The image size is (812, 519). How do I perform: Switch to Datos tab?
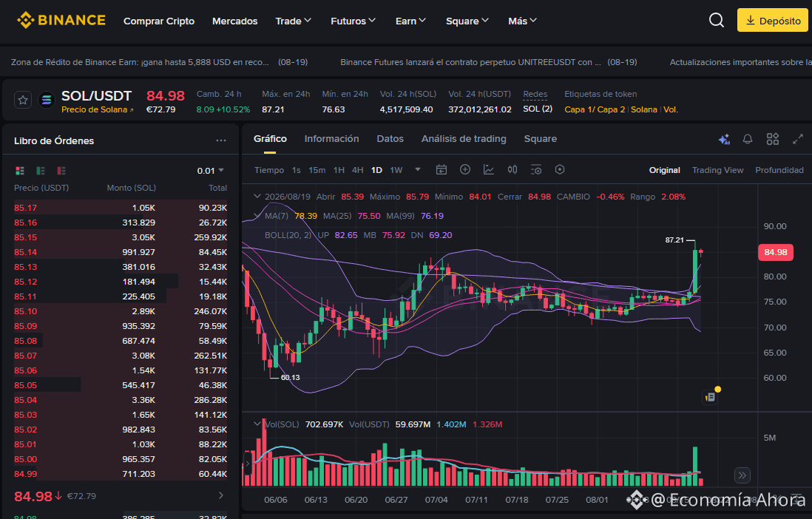(390, 139)
